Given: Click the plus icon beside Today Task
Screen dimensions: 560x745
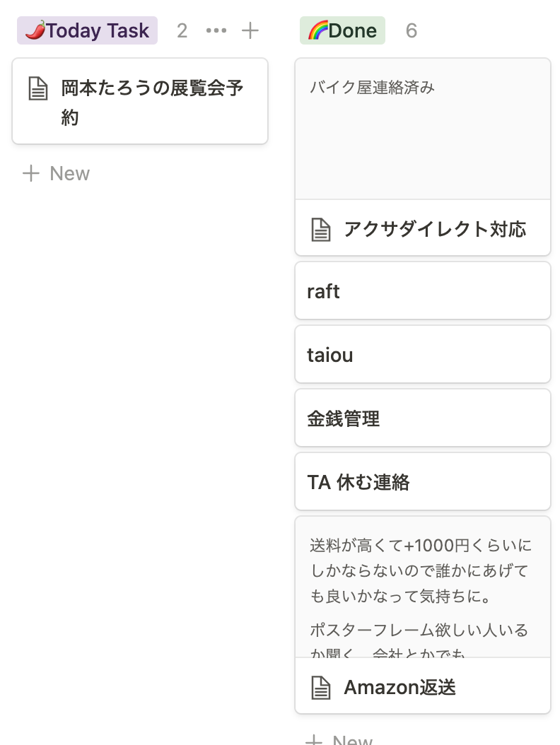Looking at the screenshot, I should point(250,31).
